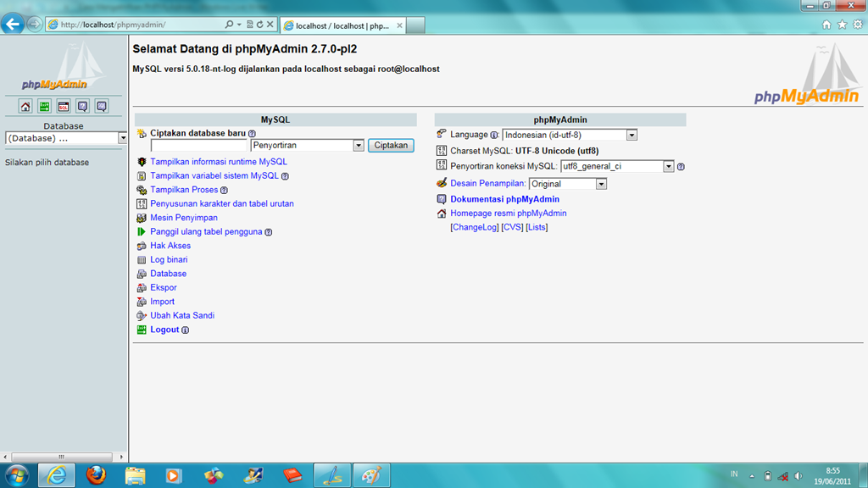
Task: Click help icon beside Tampilkan Proses
Action: (x=224, y=190)
